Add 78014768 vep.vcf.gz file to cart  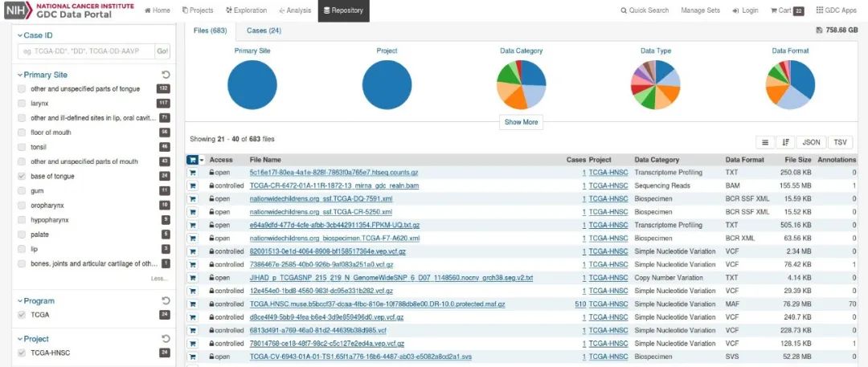[193, 344]
